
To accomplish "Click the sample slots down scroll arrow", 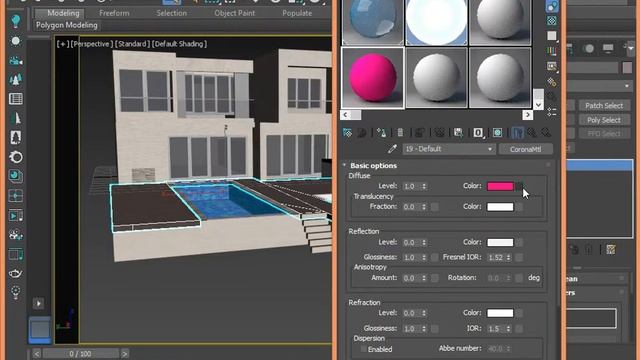I will [538, 105].
